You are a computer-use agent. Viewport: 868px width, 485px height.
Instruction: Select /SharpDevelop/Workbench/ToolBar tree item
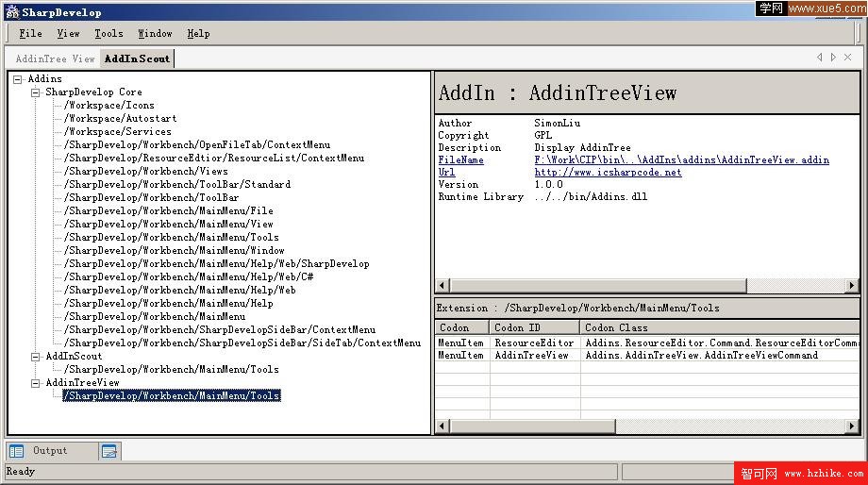coord(151,197)
